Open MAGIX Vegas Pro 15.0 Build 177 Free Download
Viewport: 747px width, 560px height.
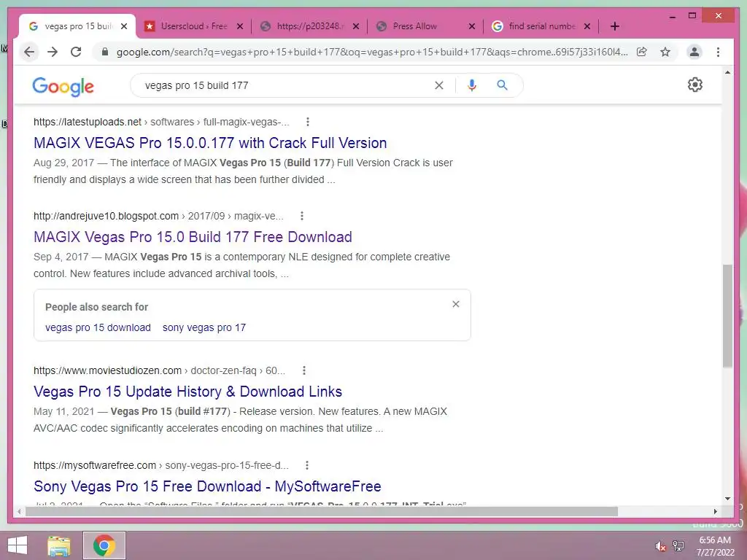click(x=193, y=237)
